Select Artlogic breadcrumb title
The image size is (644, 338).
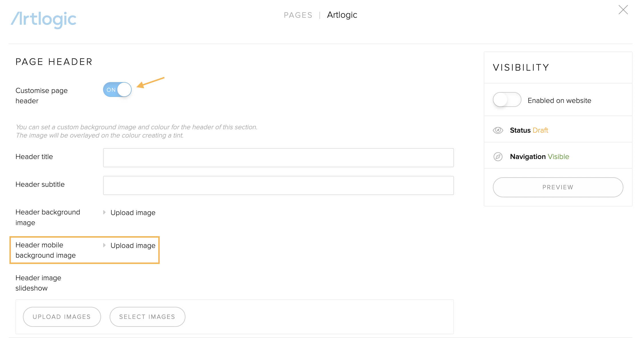click(342, 15)
